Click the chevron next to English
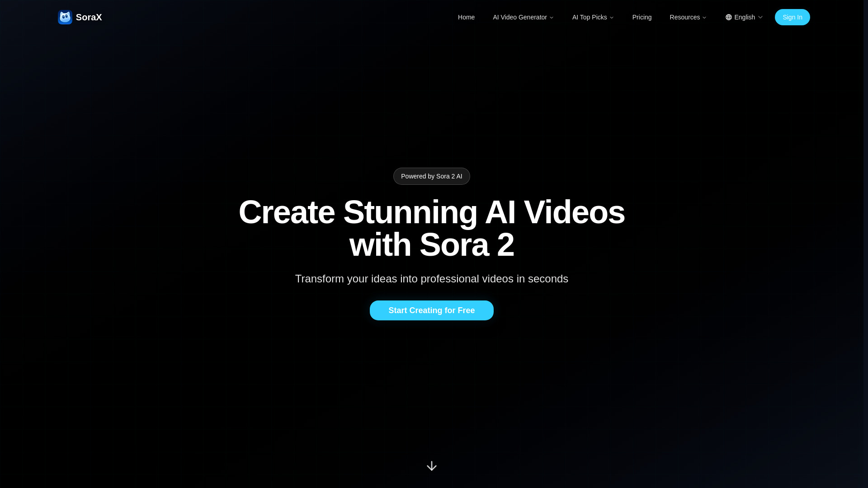The width and height of the screenshot is (868, 488). point(760,17)
